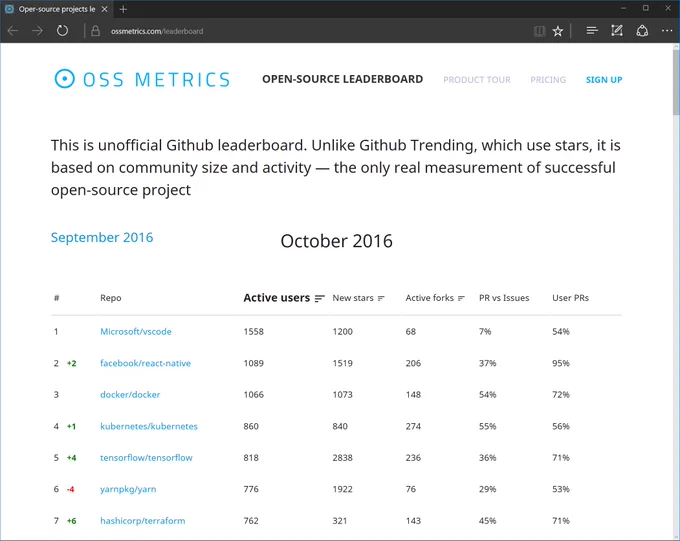Click the 95% User PRs value

click(561, 363)
